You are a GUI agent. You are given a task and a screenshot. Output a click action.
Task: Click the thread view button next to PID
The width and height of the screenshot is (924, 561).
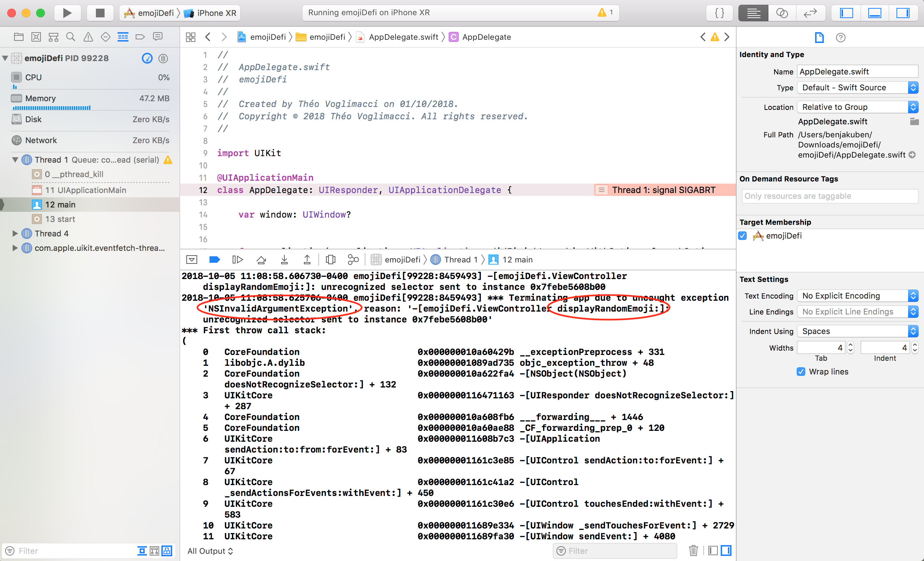tap(163, 58)
